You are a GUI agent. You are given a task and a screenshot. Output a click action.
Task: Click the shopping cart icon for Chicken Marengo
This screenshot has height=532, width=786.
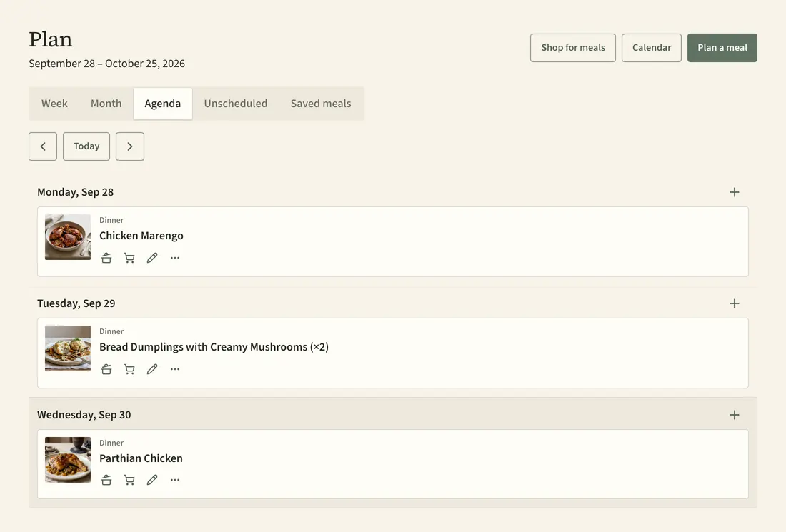point(129,258)
